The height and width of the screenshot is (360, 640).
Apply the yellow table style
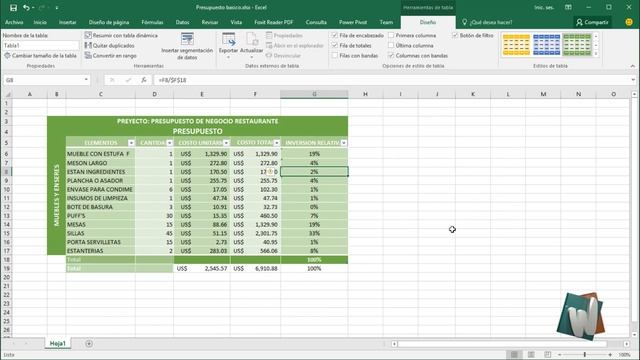516,44
